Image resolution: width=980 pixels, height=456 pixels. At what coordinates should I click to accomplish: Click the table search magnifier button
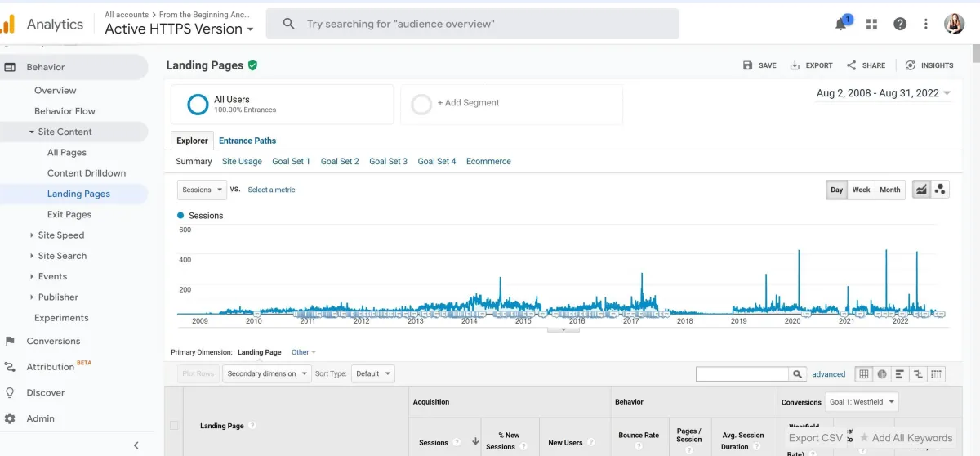[797, 374]
